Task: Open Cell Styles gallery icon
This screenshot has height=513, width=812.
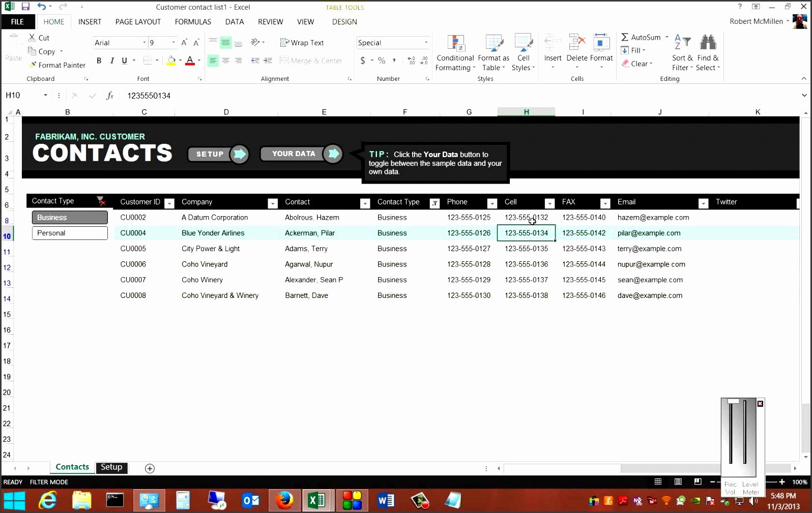Action: pyautogui.click(x=524, y=44)
